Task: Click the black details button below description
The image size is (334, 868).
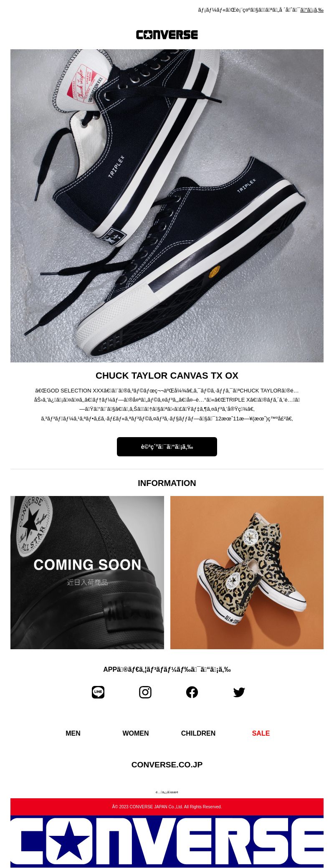Action: (x=167, y=447)
